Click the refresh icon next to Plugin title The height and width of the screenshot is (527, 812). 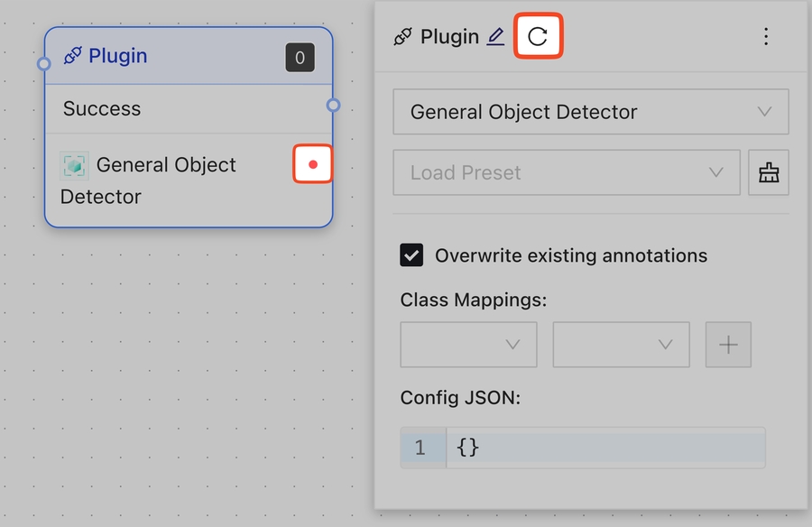click(538, 37)
